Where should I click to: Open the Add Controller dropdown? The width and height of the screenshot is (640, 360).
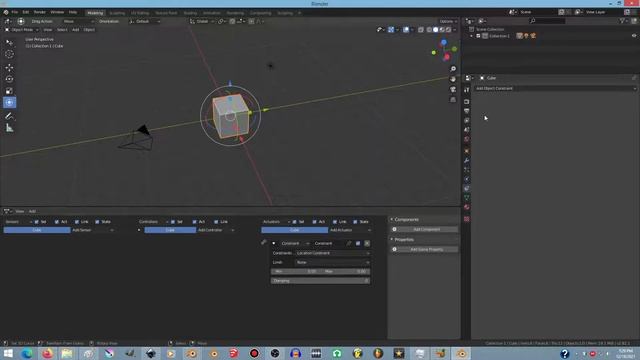tap(216, 230)
